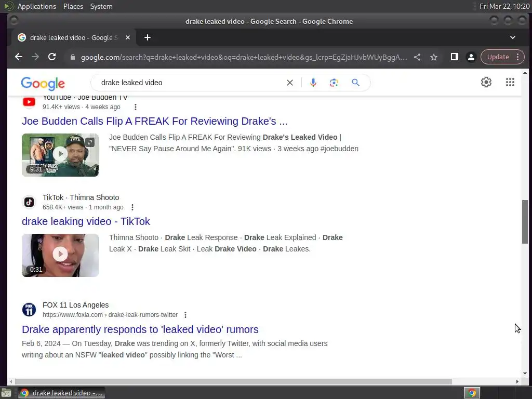This screenshot has width=532, height=399.
Task: Open more options for Joe Budden result
Action: (136, 107)
